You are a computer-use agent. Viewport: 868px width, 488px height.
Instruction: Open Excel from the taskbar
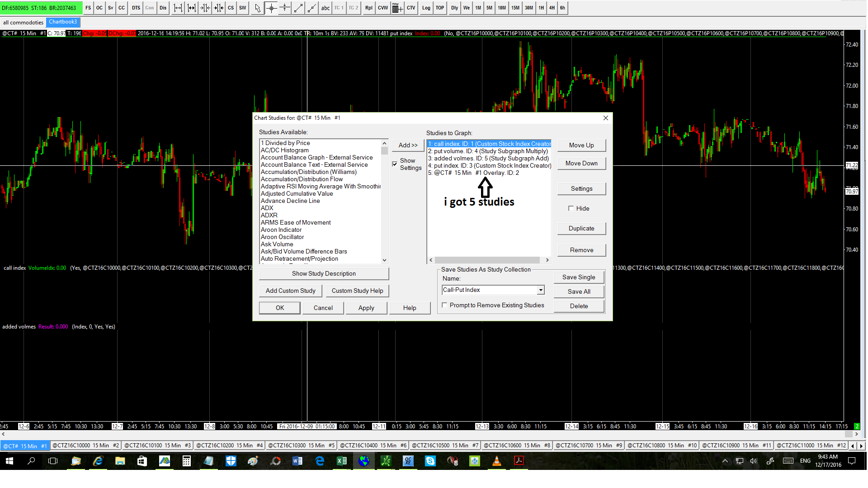[x=342, y=461]
